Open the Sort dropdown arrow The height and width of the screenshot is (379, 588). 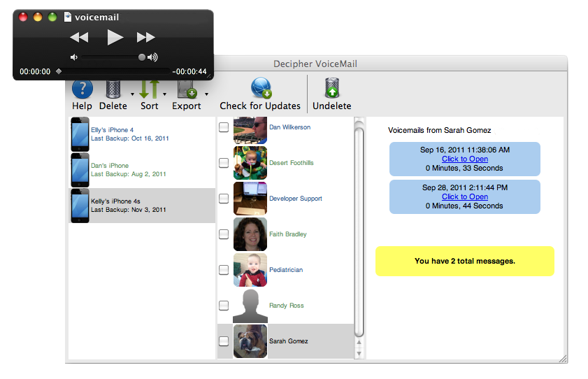pyautogui.click(x=164, y=94)
